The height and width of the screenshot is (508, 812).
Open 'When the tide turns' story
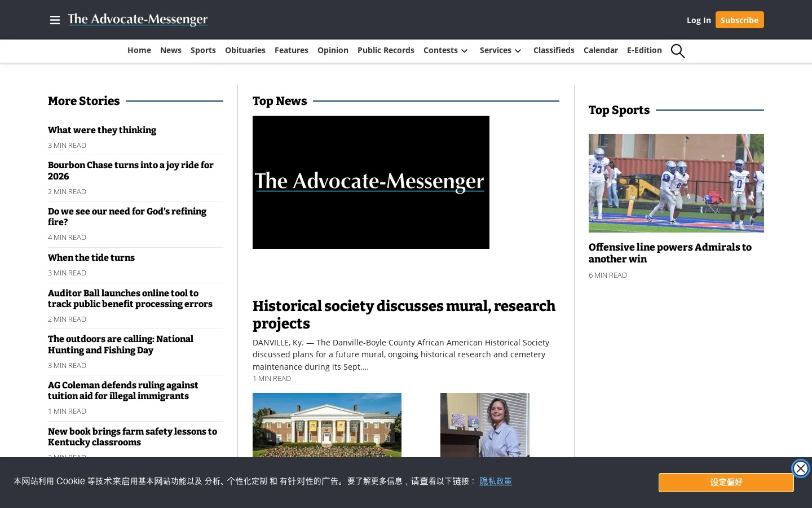tap(91, 257)
